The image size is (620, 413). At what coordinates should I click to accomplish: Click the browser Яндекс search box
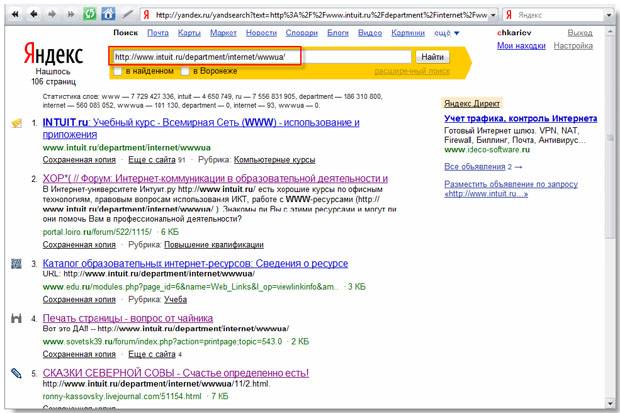[x=560, y=15]
